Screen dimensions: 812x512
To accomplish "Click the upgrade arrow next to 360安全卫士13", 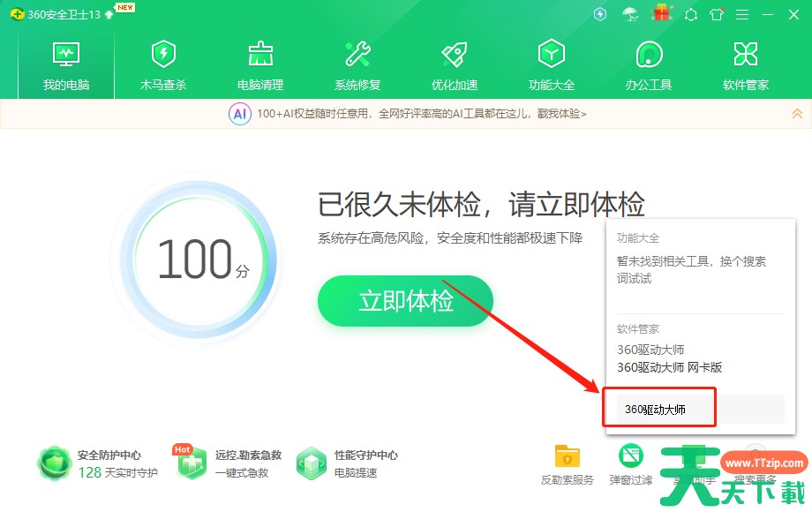I will (x=109, y=14).
